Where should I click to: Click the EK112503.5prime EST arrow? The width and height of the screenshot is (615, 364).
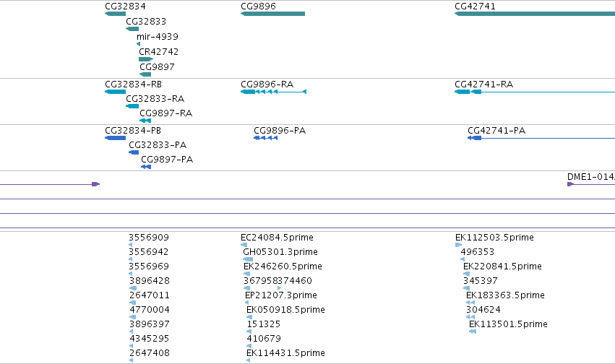[458, 245]
